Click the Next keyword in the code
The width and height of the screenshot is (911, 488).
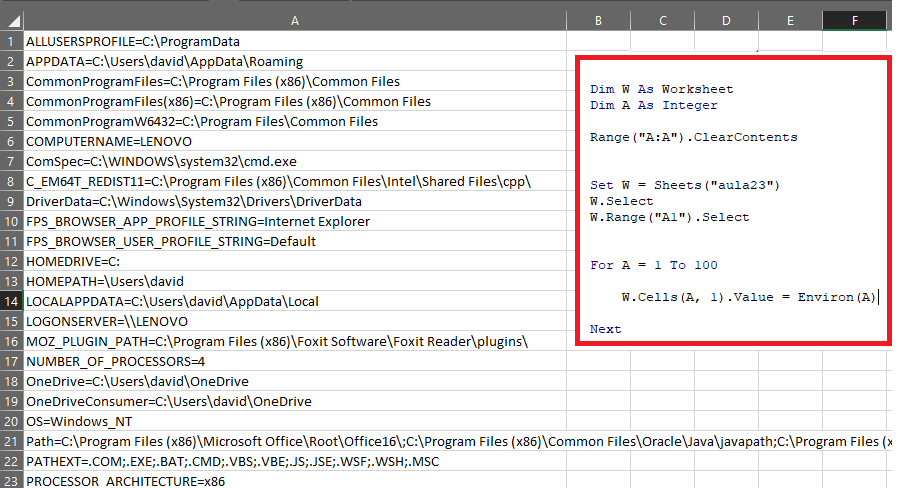[x=605, y=329]
